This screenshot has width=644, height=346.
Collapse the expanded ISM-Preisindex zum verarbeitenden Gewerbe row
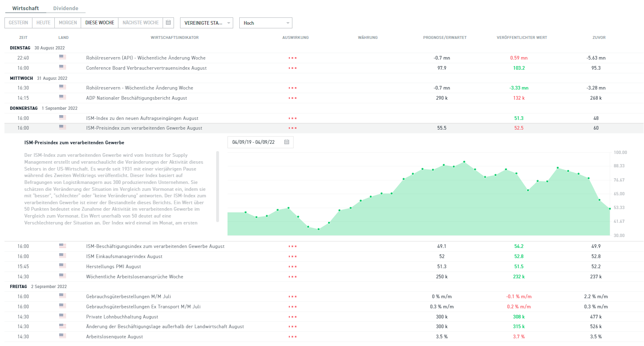pyautogui.click(x=324, y=128)
